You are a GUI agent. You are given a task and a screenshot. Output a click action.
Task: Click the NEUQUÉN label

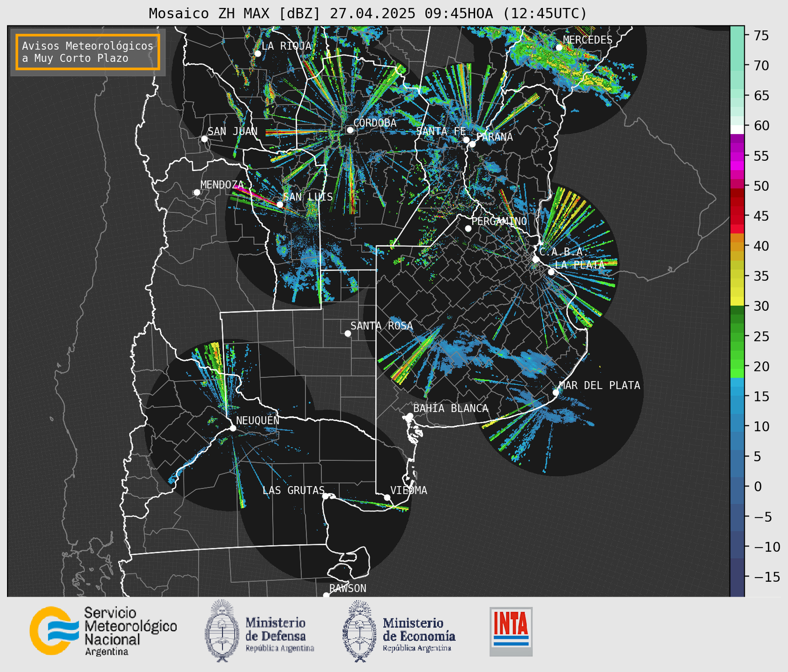(x=257, y=420)
